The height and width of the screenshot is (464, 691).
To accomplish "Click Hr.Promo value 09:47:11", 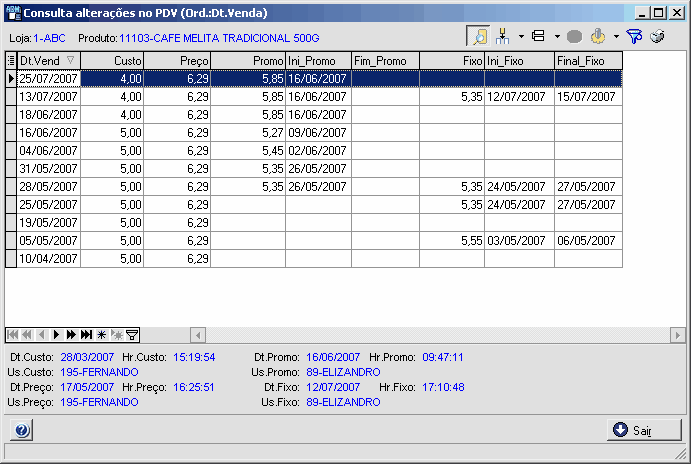I will [442, 357].
